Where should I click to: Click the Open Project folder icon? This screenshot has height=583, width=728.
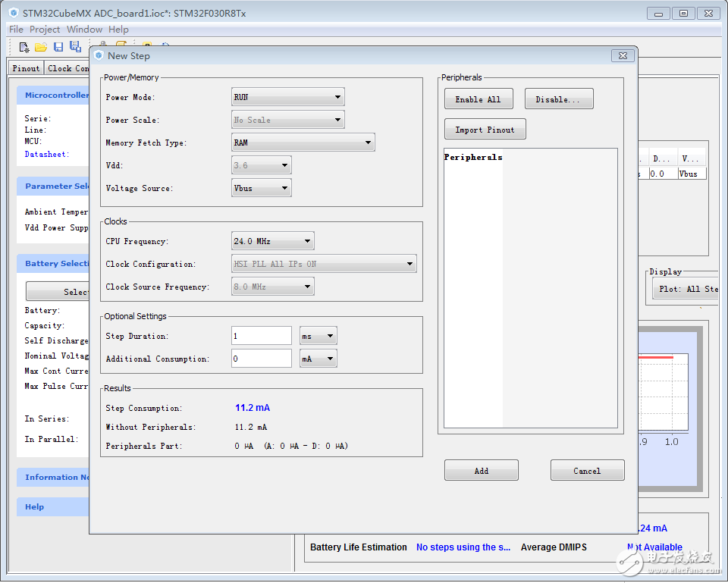[41, 47]
